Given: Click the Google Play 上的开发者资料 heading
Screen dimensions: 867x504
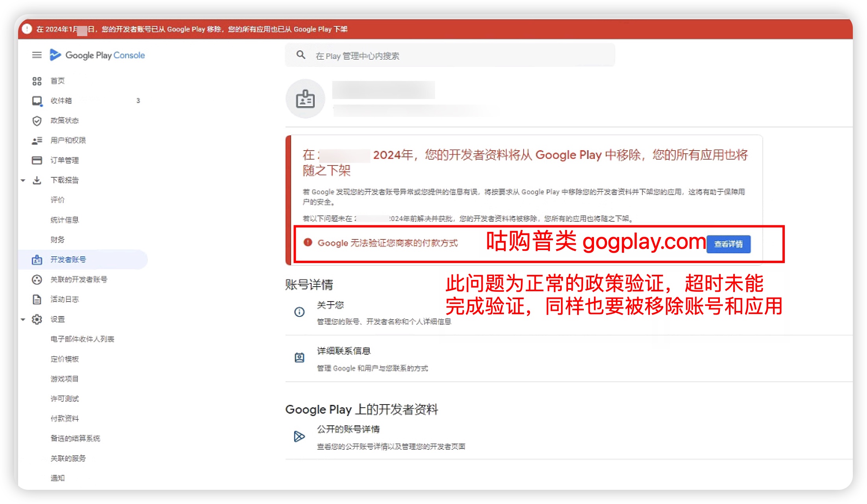Looking at the screenshot, I should tap(362, 409).
